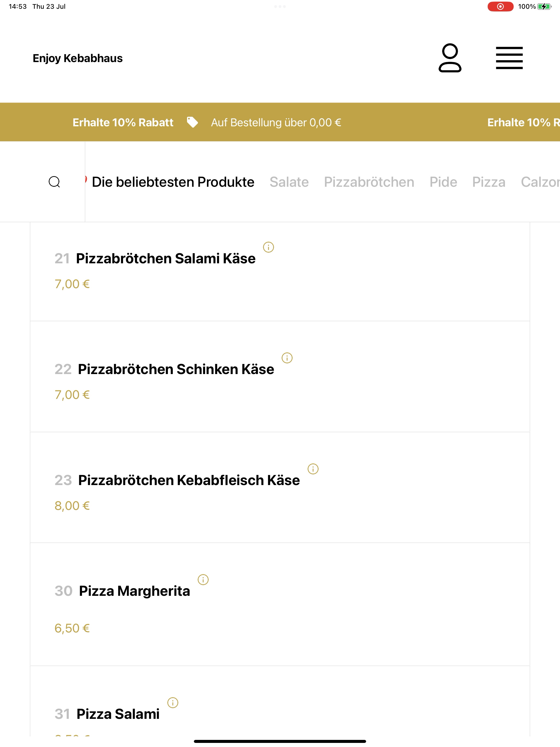Show info for Pizza Salami
Image resolution: width=560 pixels, height=747 pixels.
[173, 703]
